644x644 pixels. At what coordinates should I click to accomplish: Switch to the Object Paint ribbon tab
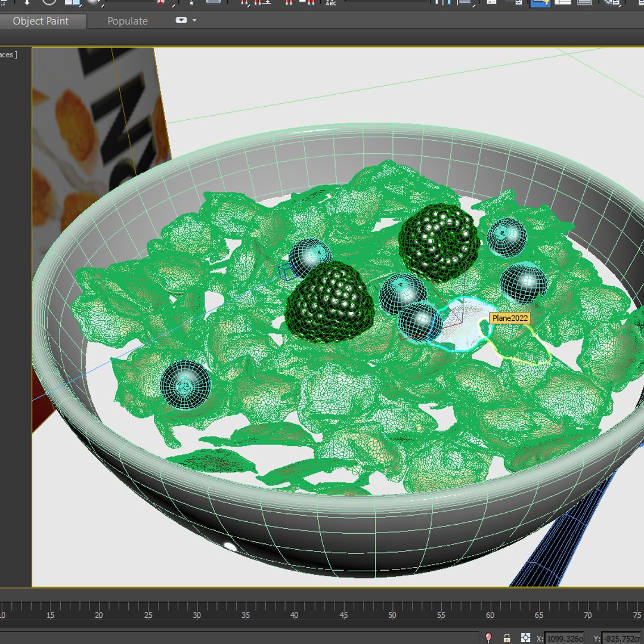pyautogui.click(x=41, y=21)
